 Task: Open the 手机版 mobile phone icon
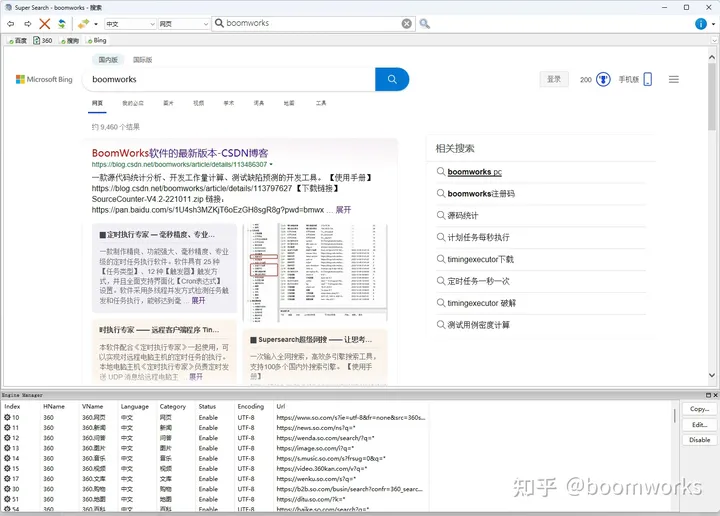point(647,79)
